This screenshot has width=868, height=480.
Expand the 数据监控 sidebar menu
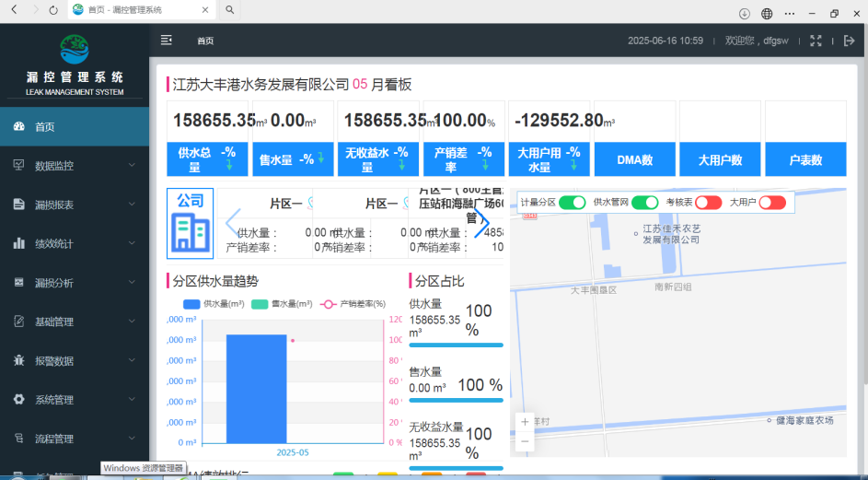pyautogui.click(x=74, y=166)
